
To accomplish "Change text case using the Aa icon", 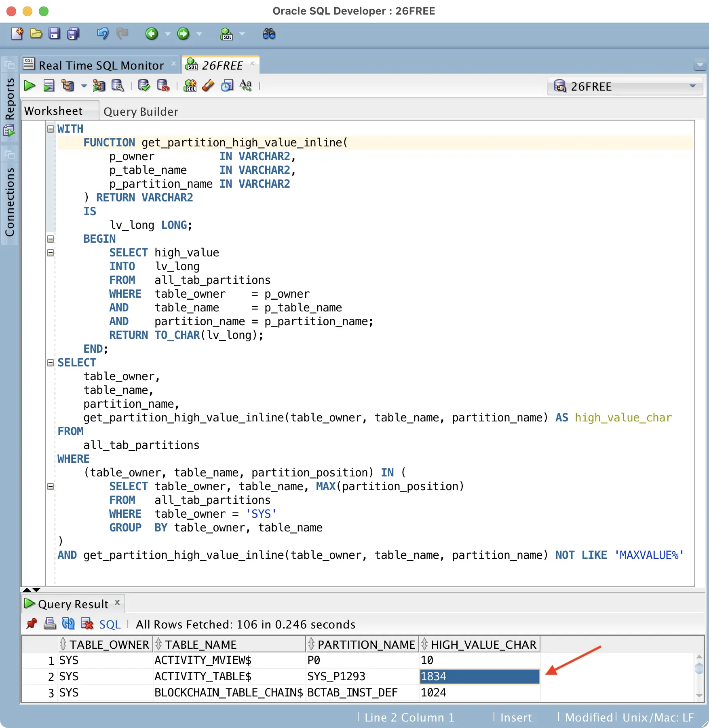I will tap(246, 85).
